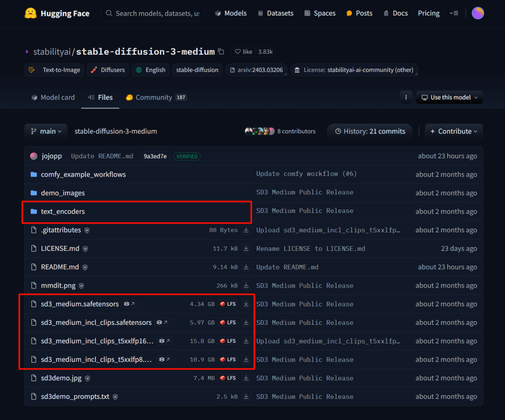Download the LICENSE.md file icon
Viewport: 505px width, 420px height.
pos(246,248)
